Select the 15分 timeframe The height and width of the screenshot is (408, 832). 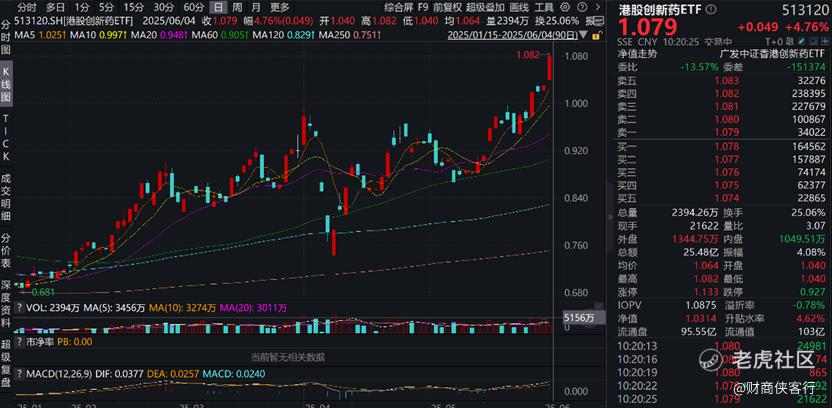tap(133, 7)
